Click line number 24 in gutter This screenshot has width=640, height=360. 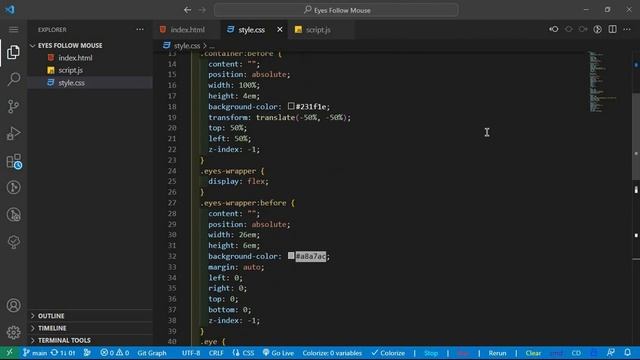172,171
